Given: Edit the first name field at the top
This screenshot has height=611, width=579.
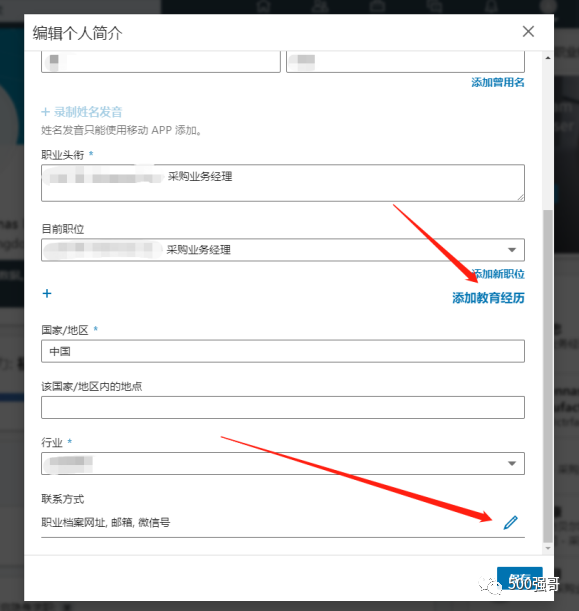Looking at the screenshot, I should click(x=161, y=62).
